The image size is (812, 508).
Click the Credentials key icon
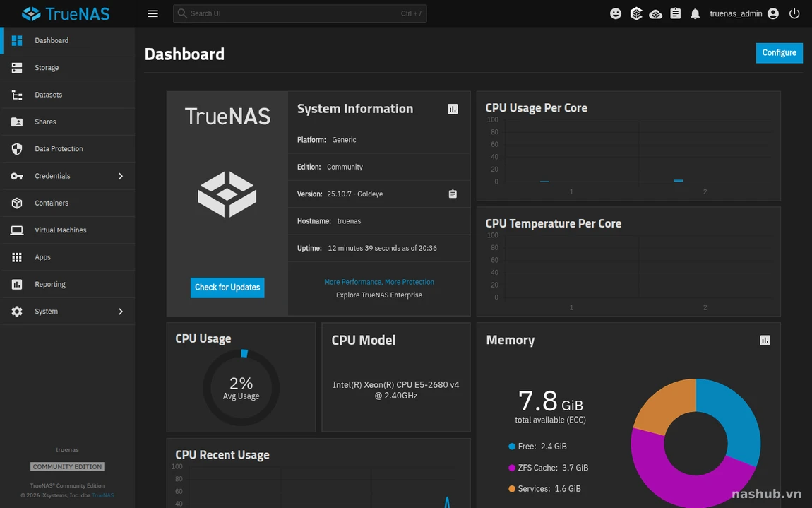coord(16,176)
